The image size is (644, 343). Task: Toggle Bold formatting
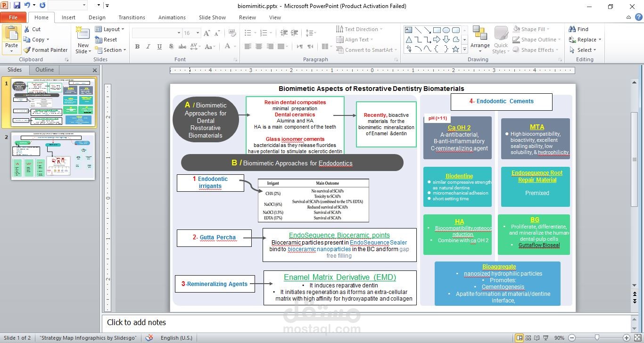(137, 46)
